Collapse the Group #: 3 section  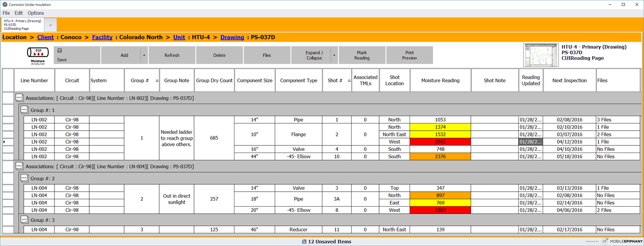pyautogui.click(x=24, y=220)
